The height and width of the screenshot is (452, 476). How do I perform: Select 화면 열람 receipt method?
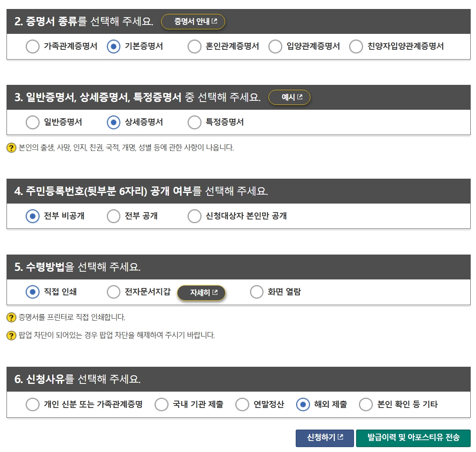pyautogui.click(x=257, y=292)
